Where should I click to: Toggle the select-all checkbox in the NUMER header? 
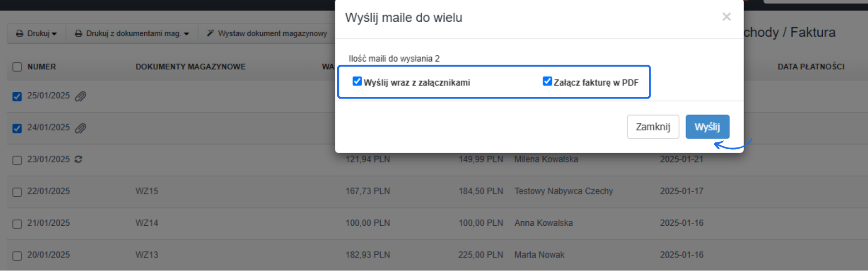click(x=17, y=67)
